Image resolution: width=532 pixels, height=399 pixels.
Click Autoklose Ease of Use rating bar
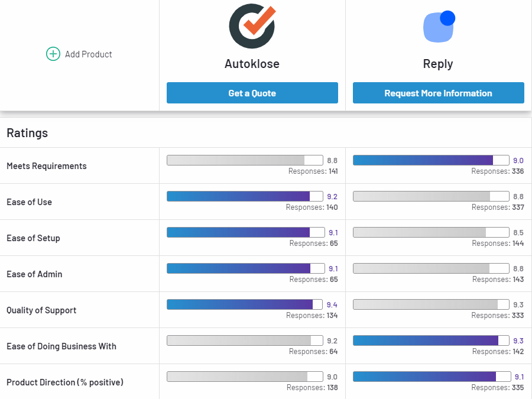tap(245, 196)
